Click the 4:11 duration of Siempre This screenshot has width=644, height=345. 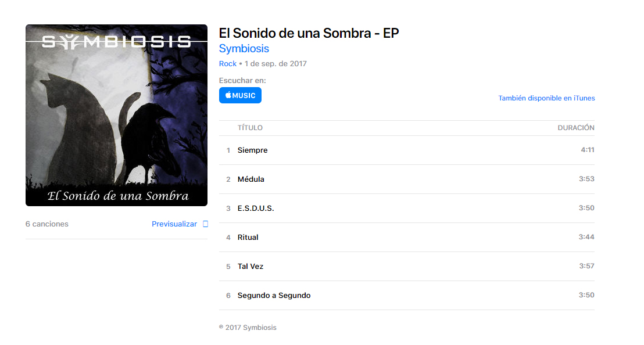pos(587,150)
